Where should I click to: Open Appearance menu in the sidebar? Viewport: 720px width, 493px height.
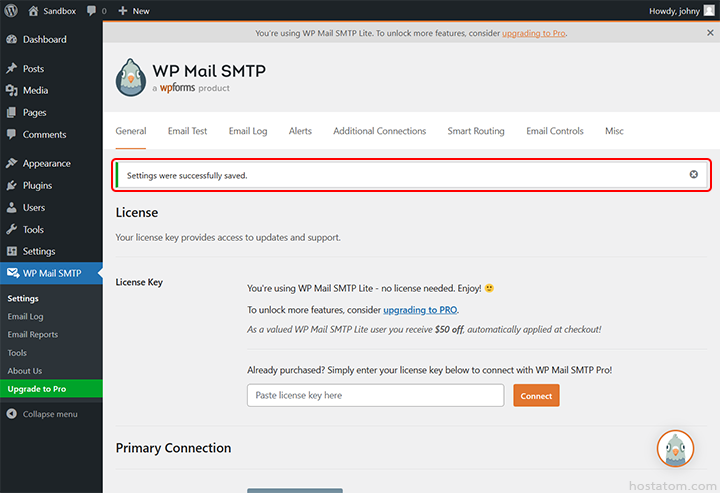pos(46,164)
